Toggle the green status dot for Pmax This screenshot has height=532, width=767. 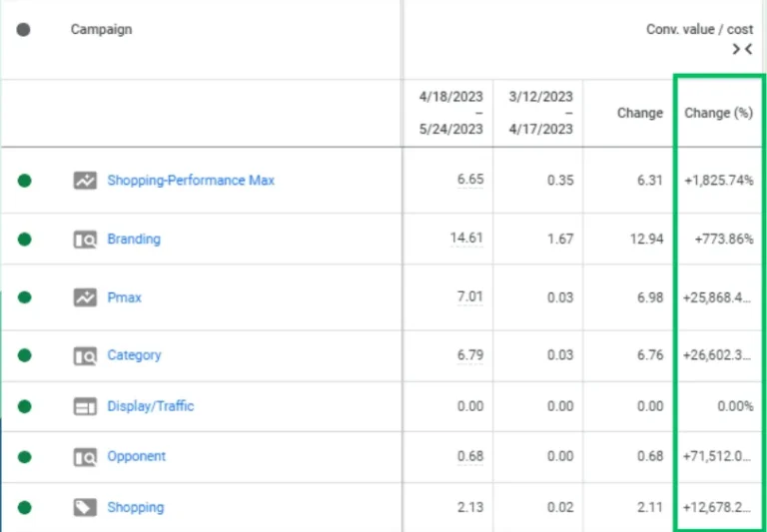coord(24,297)
